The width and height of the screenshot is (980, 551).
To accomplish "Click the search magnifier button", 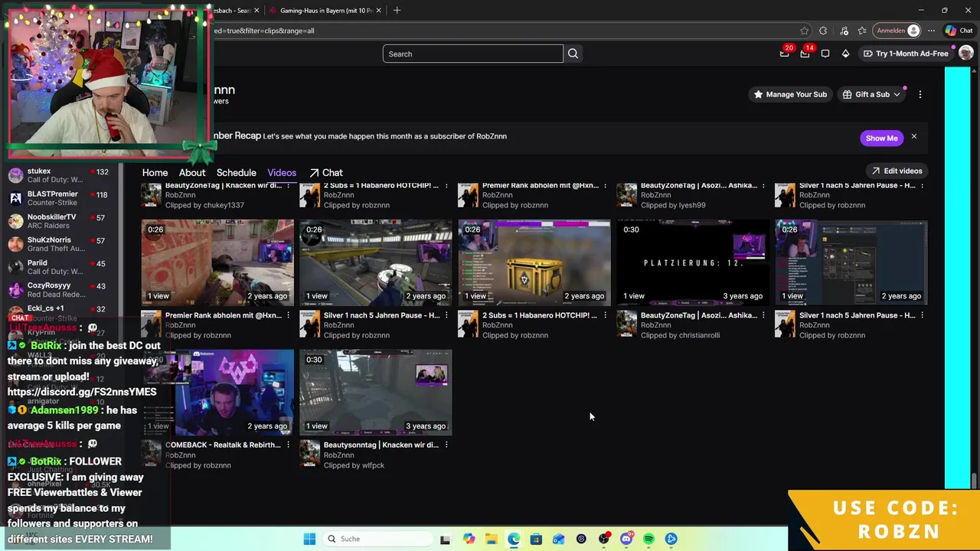I will click(x=573, y=54).
